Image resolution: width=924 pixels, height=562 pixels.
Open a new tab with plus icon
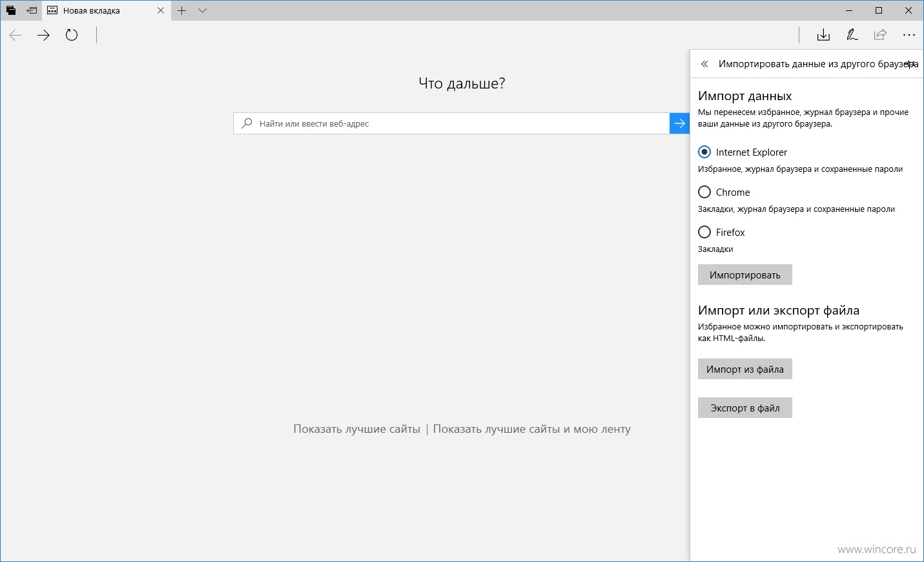point(182,10)
